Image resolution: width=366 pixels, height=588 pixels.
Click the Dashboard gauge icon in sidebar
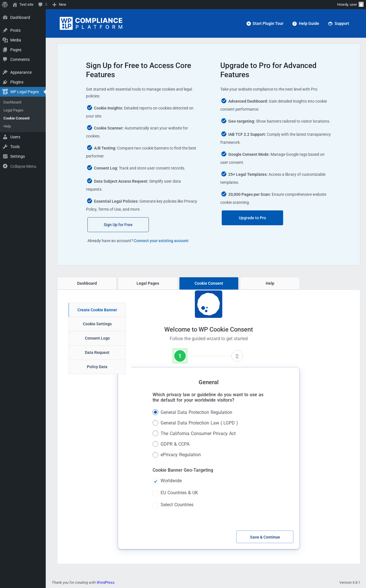[5, 17]
